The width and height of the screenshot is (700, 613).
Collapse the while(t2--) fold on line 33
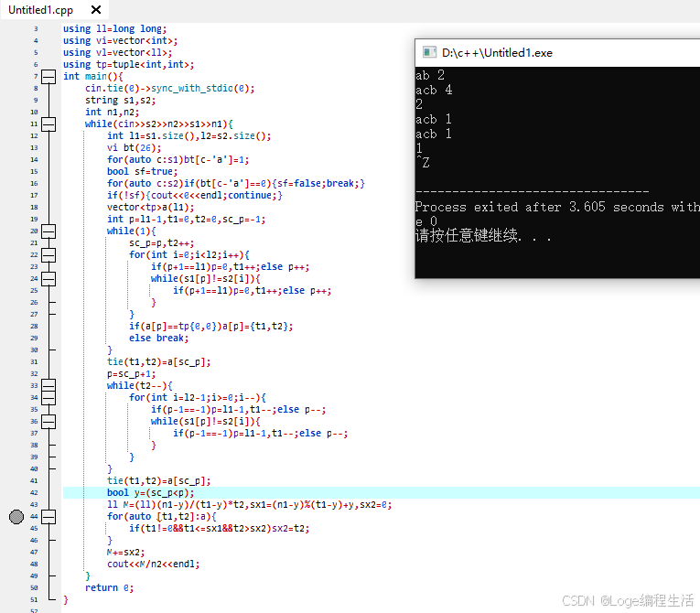pyautogui.click(x=48, y=386)
